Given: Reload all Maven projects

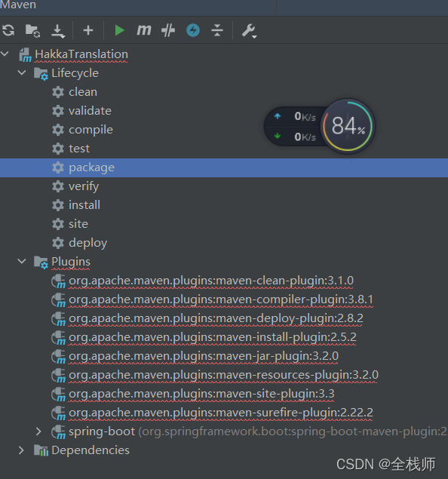Looking at the screenshot, I should pyautogui.click(x=8, y=30).
